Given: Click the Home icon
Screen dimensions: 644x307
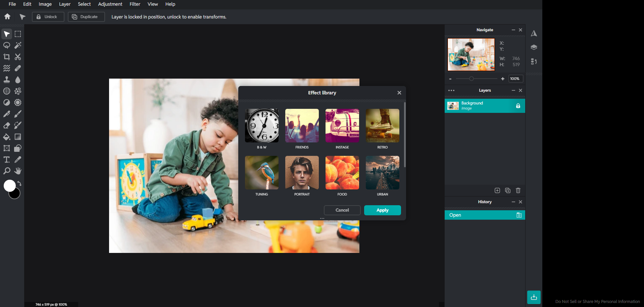Looking at the screenshot, I should [7, 16].
